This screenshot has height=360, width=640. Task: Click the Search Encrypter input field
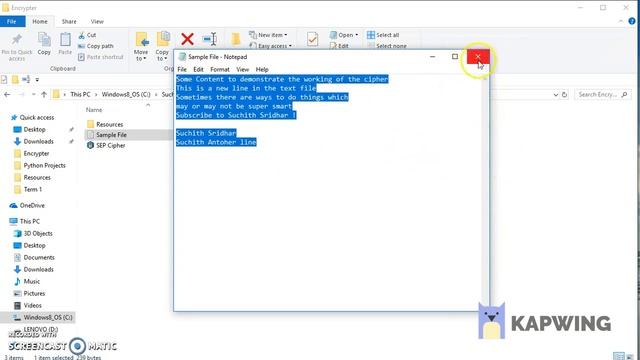pyautogui.click(x=602, y=95)
